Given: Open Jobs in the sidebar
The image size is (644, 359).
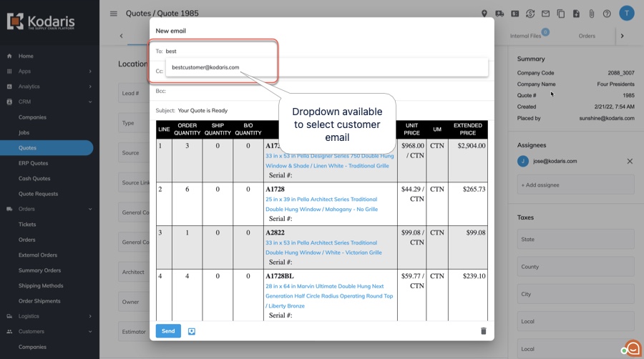Looking at the screenshot, I should tap(24, 132).
